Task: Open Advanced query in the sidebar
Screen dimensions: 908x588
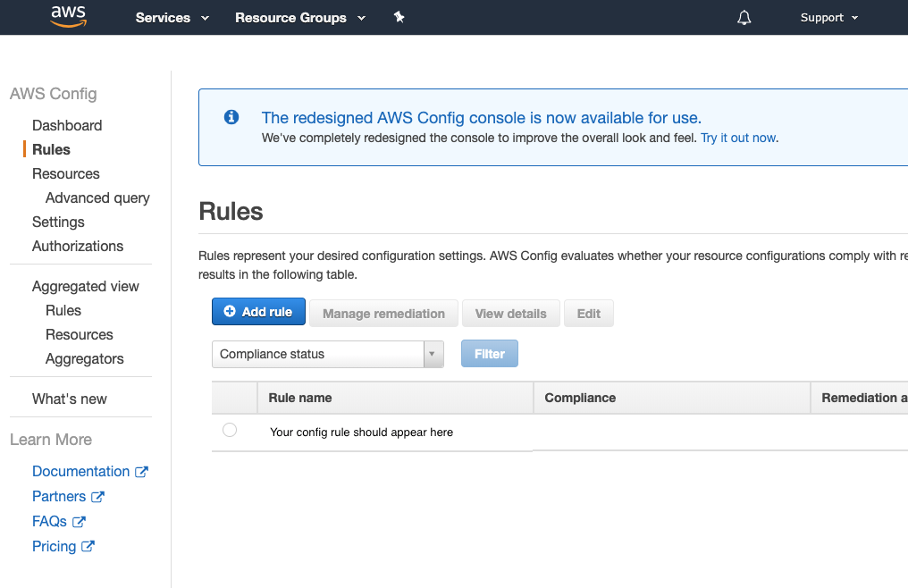Action: pyautogui.click(x=98, y=198)
